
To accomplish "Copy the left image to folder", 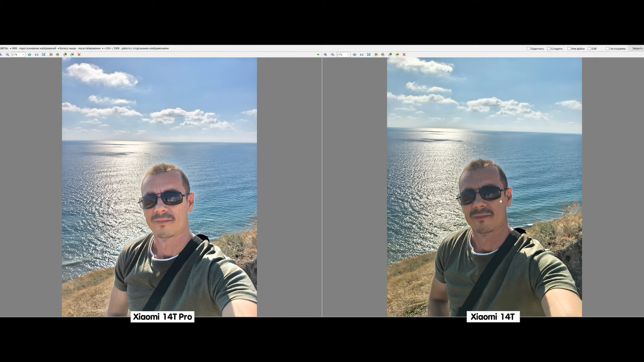I will pyautogui.click(x=65, y=55).
